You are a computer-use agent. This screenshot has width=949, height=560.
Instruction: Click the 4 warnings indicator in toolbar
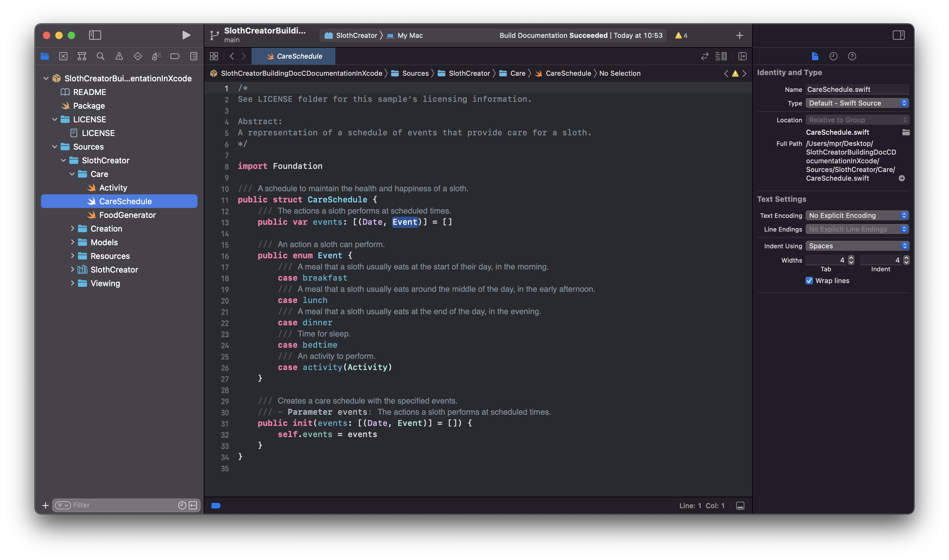[x=681, y=35]
